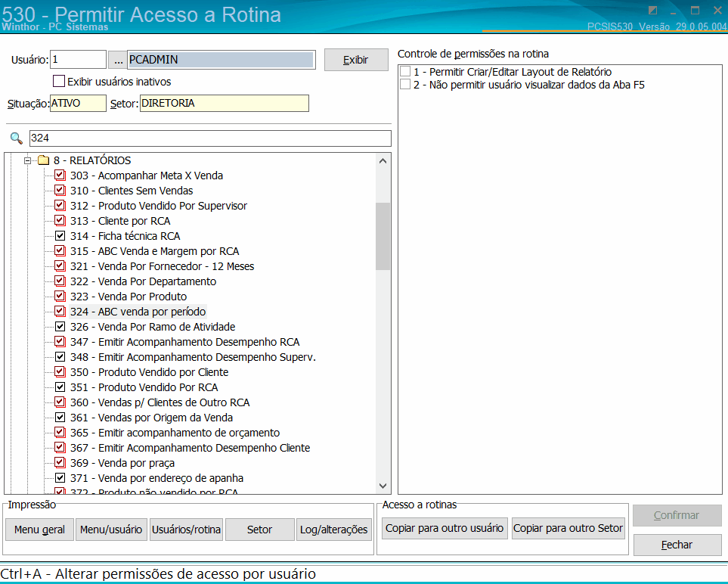
Task: Select row 323 - Venda Por Produto
Action: pos(129,297)
